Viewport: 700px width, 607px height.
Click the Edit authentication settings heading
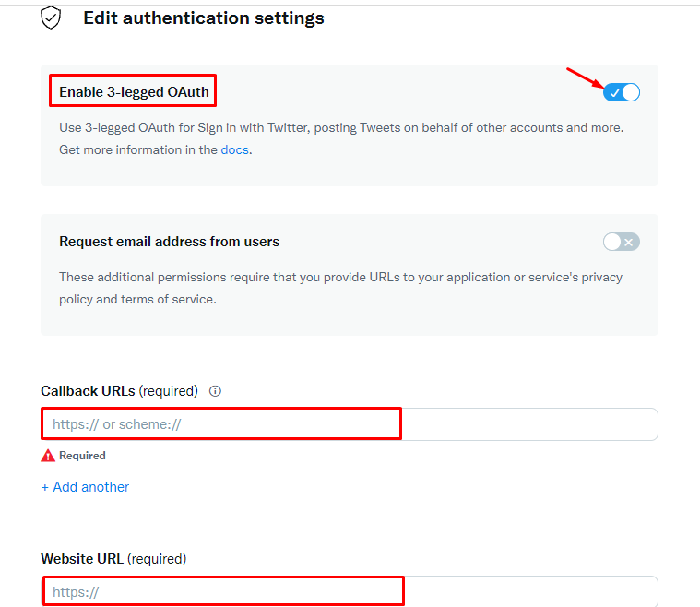tap(204, 18)
